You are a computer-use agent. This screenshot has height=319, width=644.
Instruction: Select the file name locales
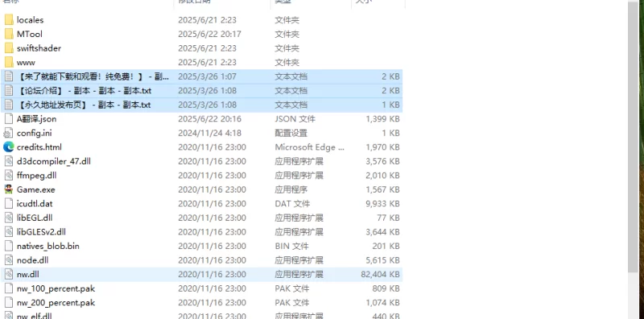click(x=30, y=19)
